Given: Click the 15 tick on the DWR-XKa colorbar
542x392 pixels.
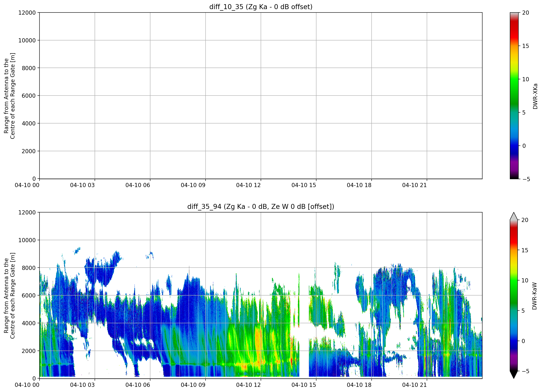Looking at the screenshot, I should 526,46.
